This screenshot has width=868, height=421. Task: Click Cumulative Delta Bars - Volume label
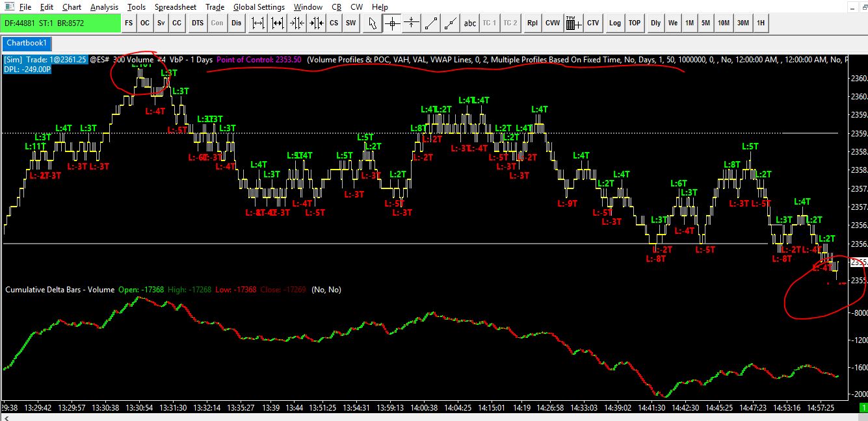point(60,290)
